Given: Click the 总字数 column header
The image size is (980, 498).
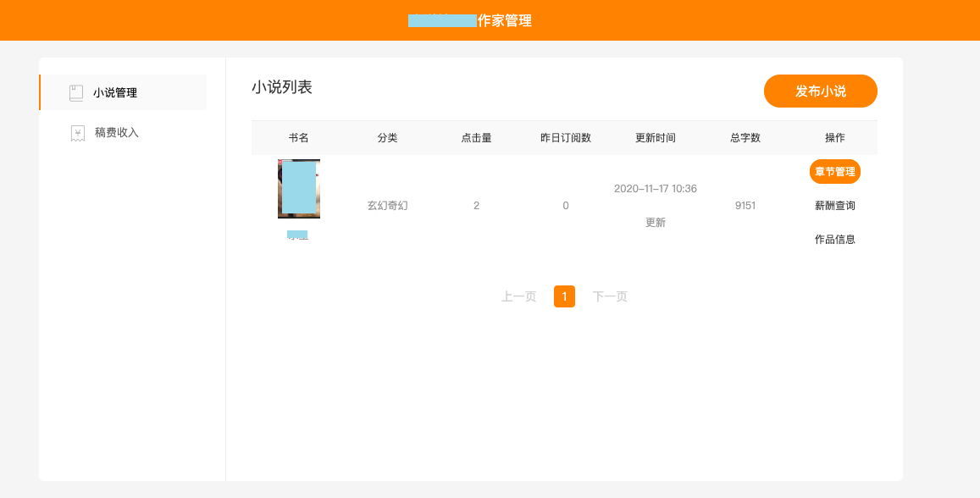Looking at the screenshot, I should point(745,138).
